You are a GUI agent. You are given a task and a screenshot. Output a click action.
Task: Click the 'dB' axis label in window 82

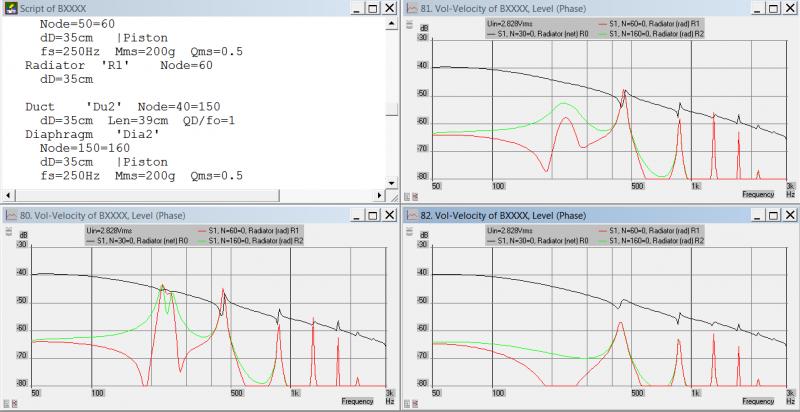tap(424, 236)
